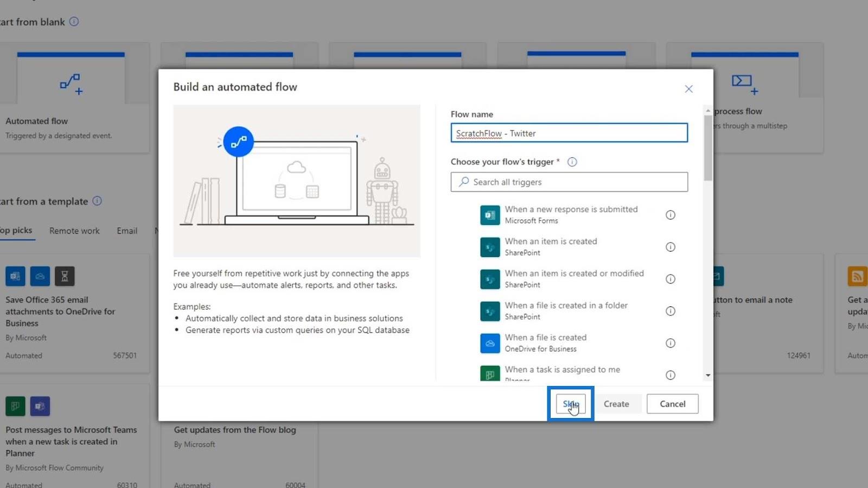868x488 pixels.
Task: Click the Search all triggers field
Action: (x=569, y=182)
